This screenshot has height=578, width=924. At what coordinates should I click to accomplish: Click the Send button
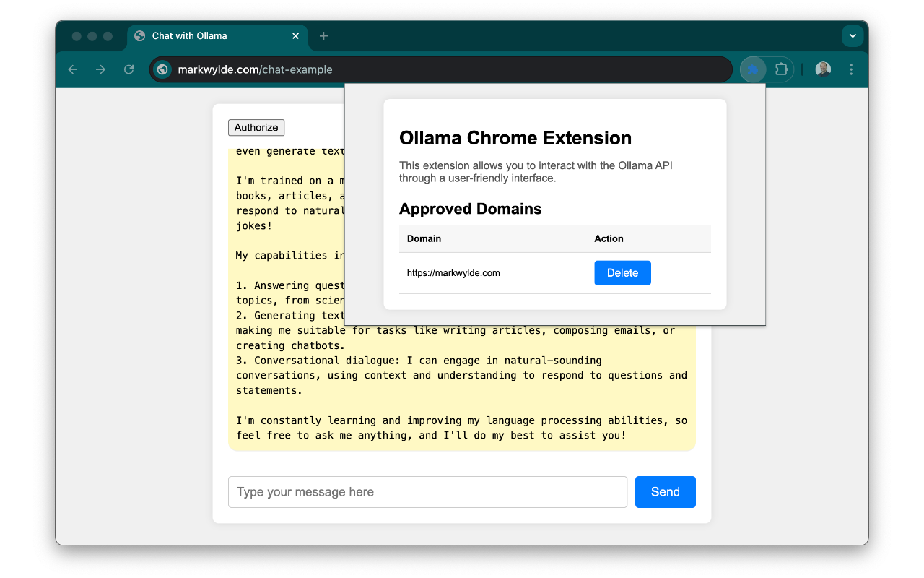[665, 492]
